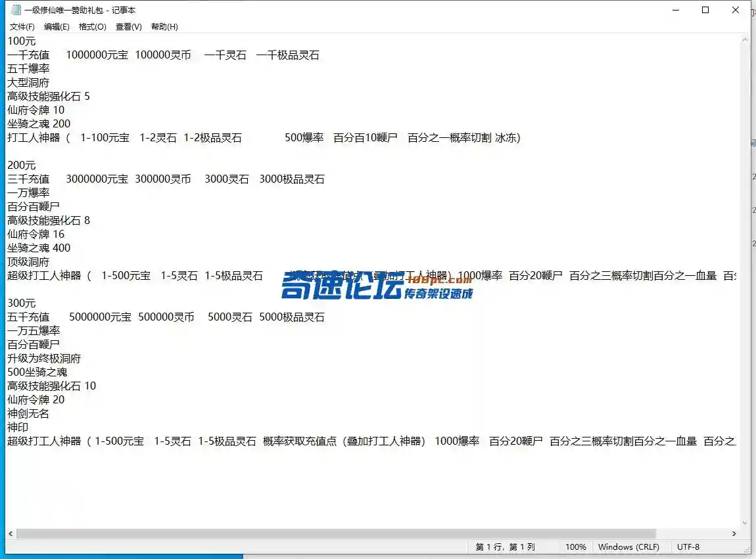The width and height of the screenshot is (756, 559).
Task: Click the text 500000灵币
Action: point(166,317)
